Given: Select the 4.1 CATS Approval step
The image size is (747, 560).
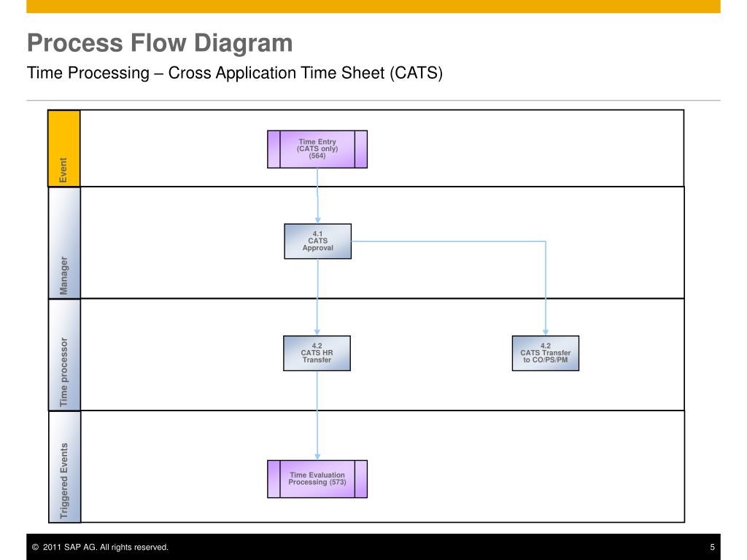Looking at the screenshot, I should pyautogui.click(x=318, y=241).
